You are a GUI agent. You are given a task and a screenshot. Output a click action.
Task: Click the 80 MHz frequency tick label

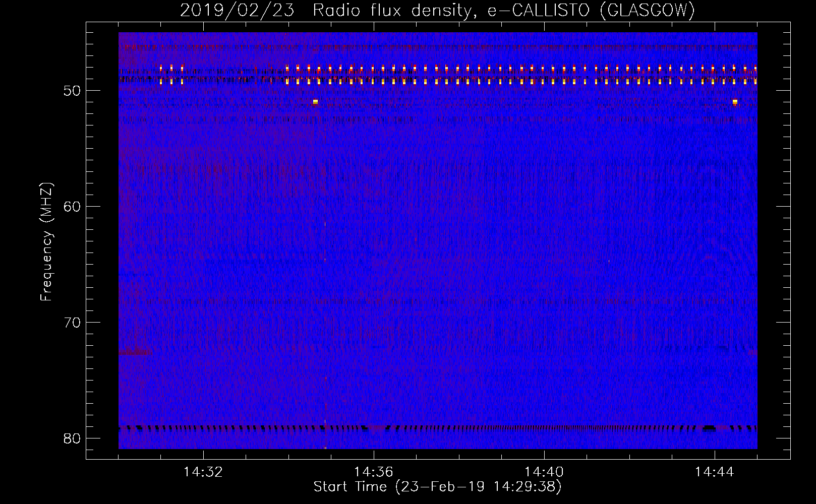point(73,438)
